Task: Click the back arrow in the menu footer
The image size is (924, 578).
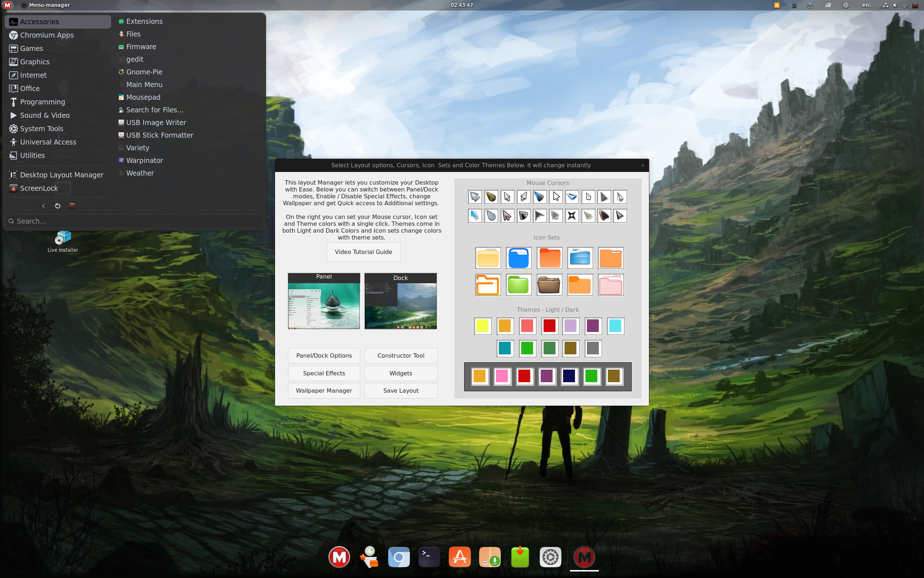Action: coord(44,206)
